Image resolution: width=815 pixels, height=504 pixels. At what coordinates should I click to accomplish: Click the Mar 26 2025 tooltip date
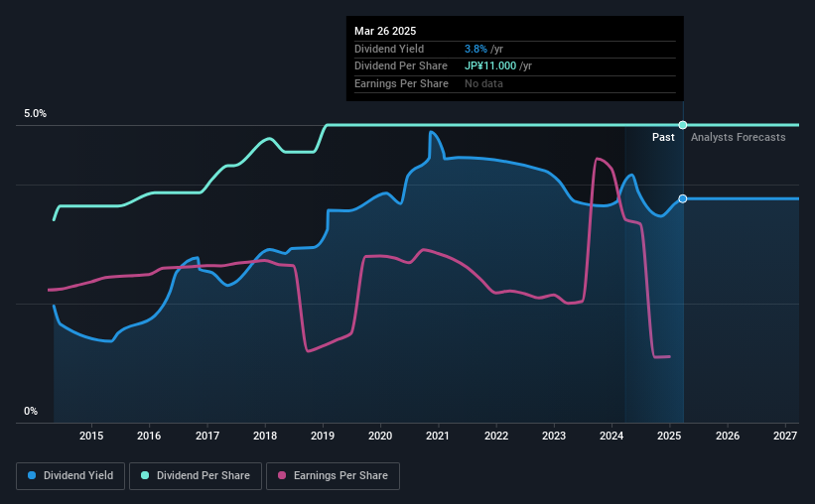coord(385,31)
